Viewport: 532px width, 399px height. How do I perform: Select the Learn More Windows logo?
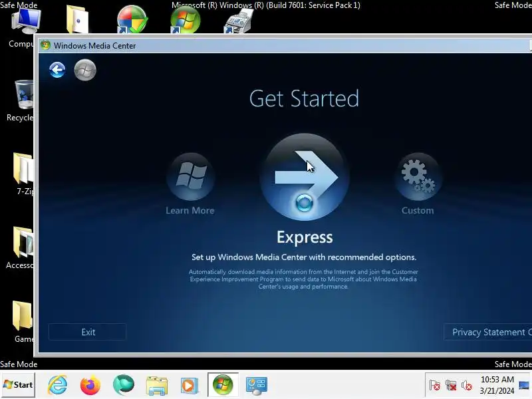(191, 177)
